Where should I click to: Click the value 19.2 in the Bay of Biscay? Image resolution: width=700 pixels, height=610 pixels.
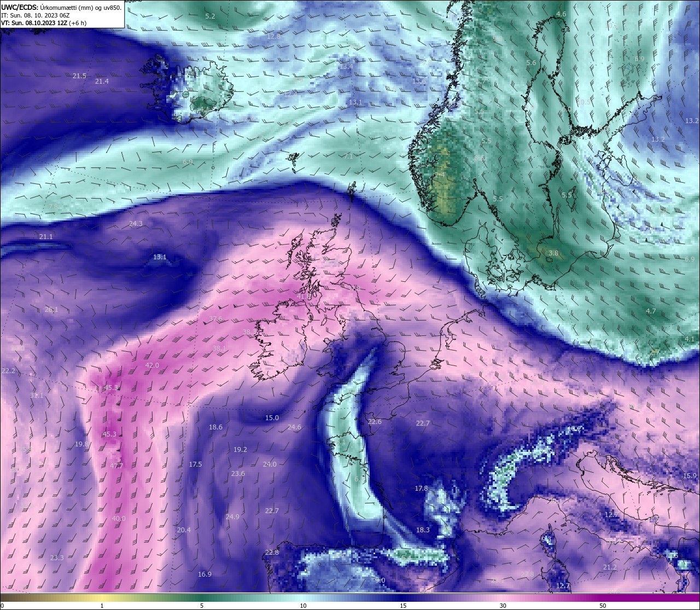click(240, 449)
